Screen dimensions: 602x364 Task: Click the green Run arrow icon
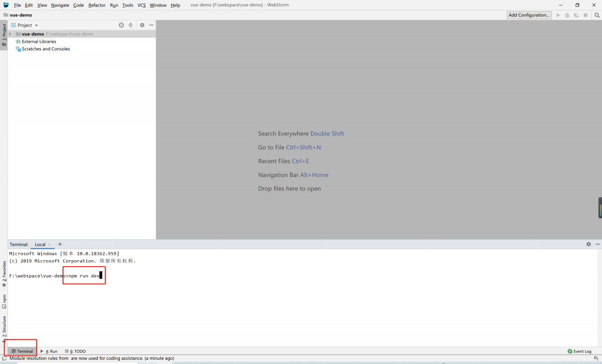click(558, 15)
